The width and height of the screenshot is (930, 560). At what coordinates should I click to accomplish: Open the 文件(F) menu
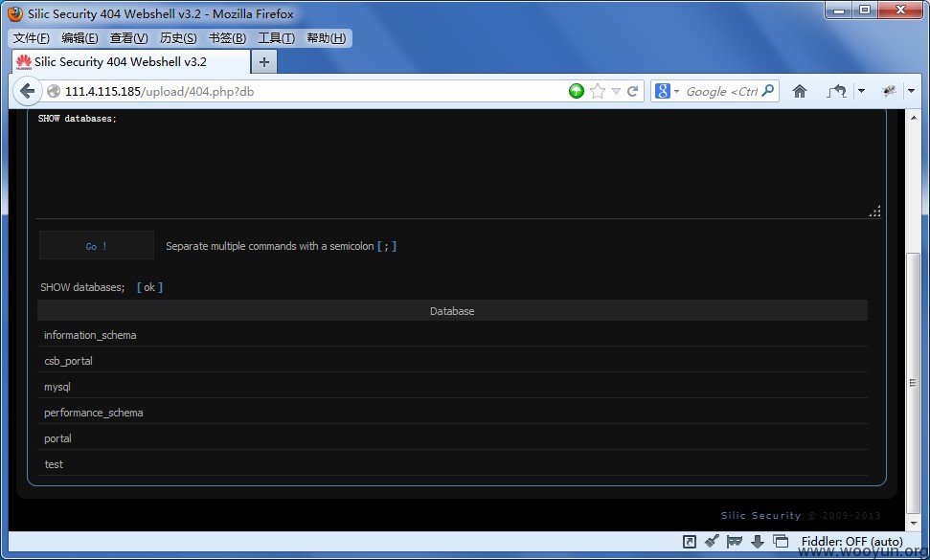click(x=32, y=38)
